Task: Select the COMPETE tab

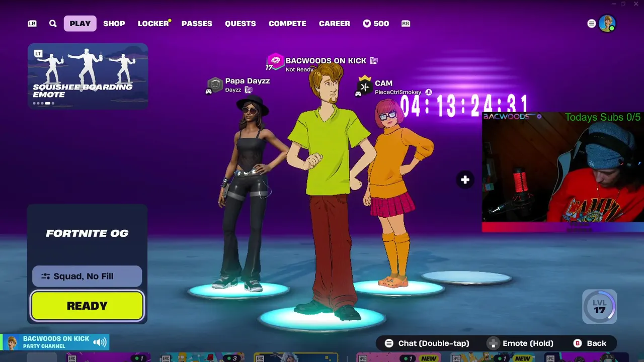Action: [287, 24]
